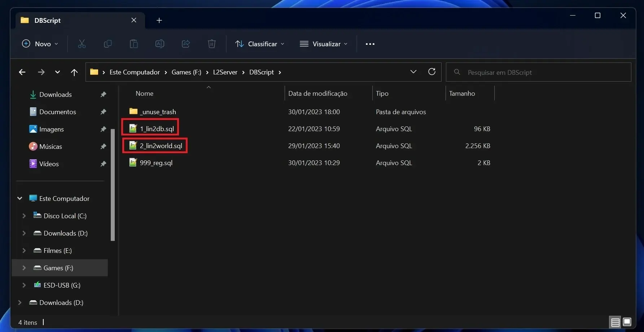Open the Classificar sort dropdown
The width and height of the screenshot is (644, 332).
click(x=260, y=44)
